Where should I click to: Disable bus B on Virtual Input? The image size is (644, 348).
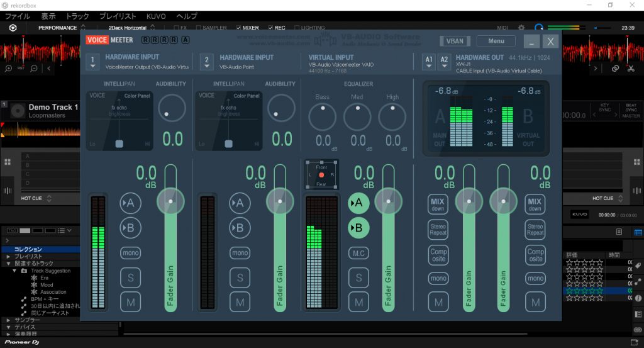[358, 228]
